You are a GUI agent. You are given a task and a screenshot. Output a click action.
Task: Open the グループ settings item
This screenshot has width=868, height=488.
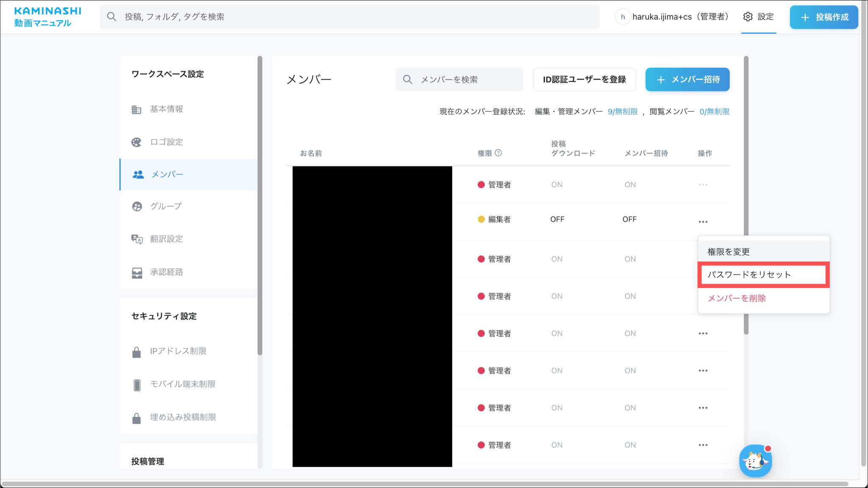[x=166, y=206]
